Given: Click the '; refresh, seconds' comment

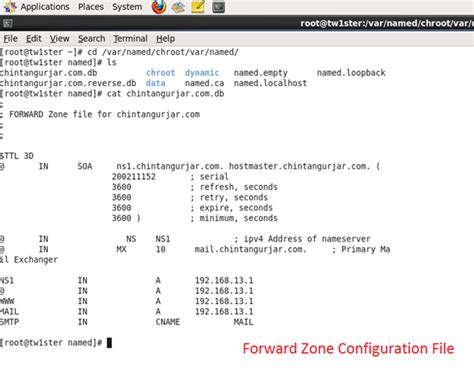Looking at the screenshot, I should pos(234,187).
